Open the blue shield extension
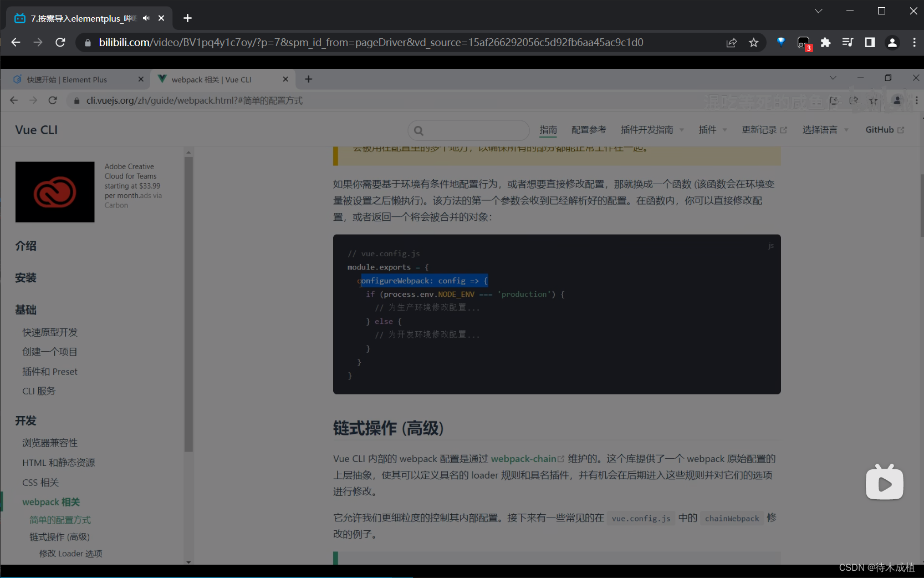The width and height of the screenshot is (924, 578). (781, 42)
